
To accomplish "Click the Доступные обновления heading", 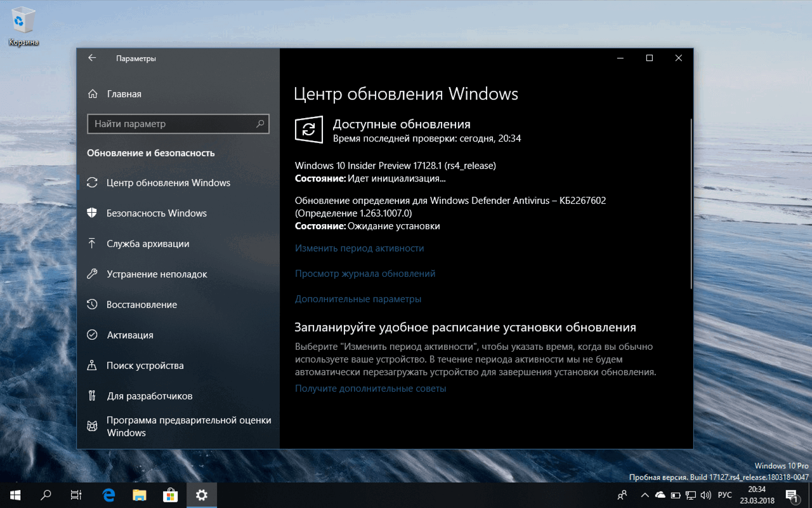I will coord(402,124).
